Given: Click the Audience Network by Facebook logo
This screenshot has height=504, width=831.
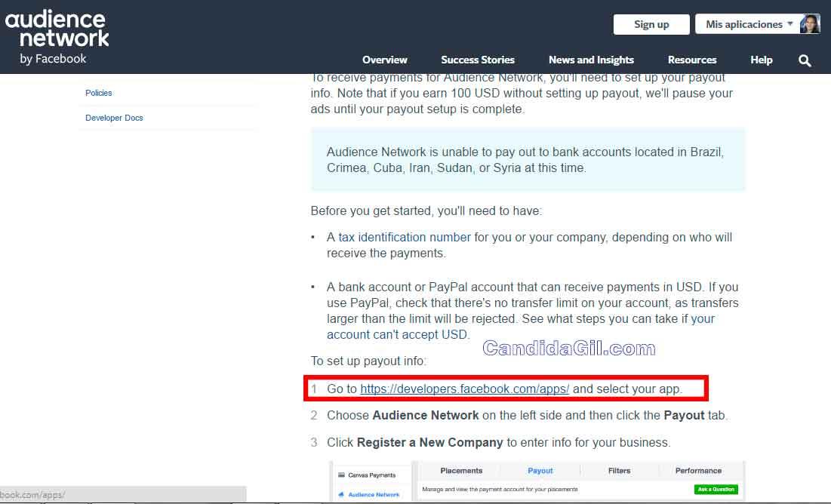Looking at the screenshot, I should [x=57, y=38].
